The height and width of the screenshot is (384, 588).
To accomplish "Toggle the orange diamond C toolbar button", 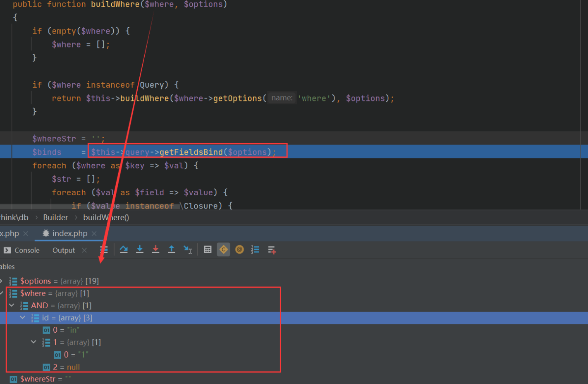I will (223, 250).
